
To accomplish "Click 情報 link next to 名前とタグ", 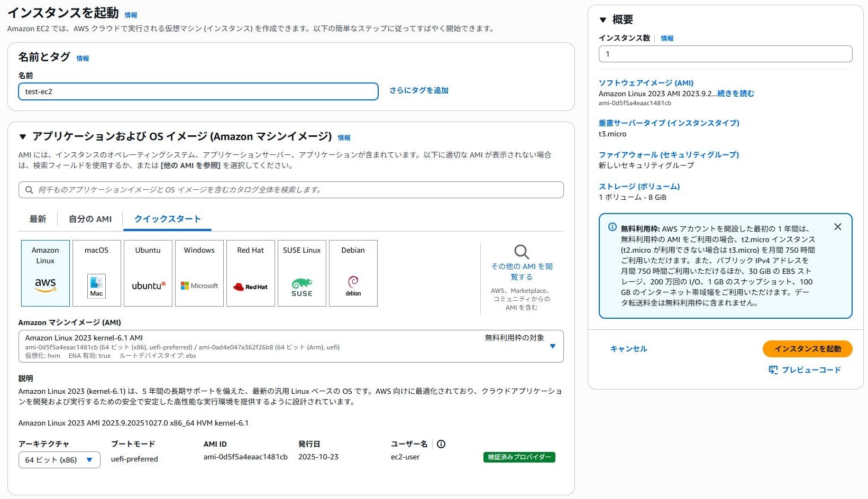I will point(83,59).
